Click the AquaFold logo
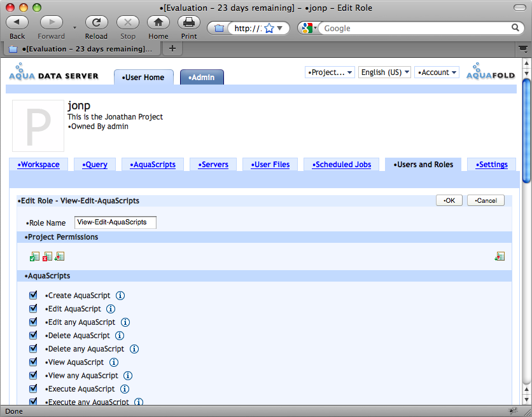This screenshot has height=417, width=532. coord(491,71)
